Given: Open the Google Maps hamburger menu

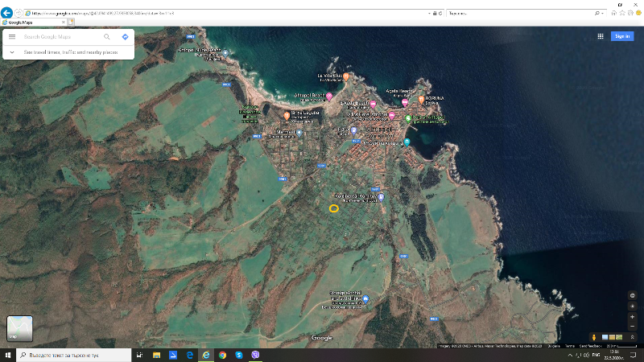Looking at the screenshot, I should click(12, 37).
